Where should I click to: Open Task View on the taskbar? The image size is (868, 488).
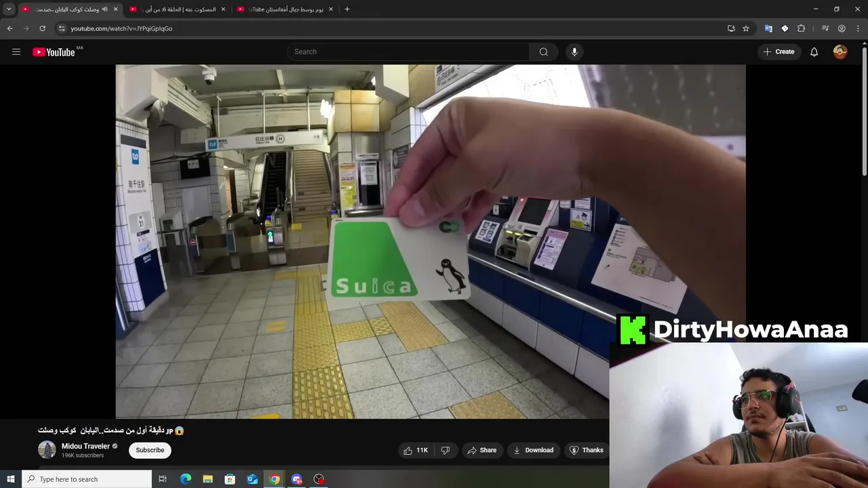pyautogui.click(x=163, y=479)
